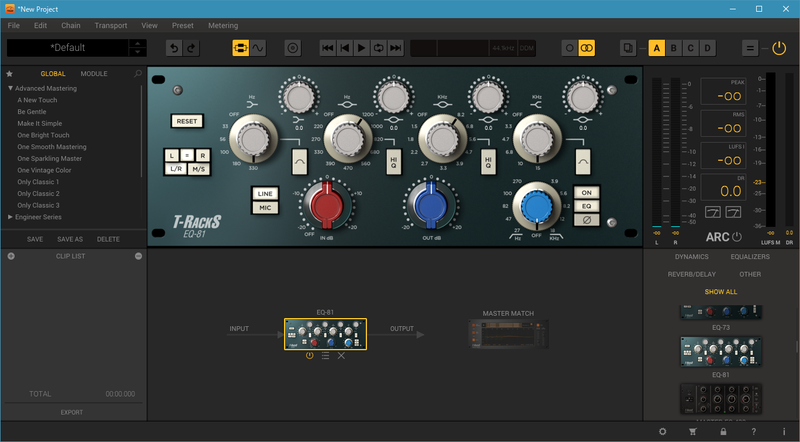This screenshot has height=442, width=800.
Task: Filter modules by REVERB/DELAY
Action: [x=691, y=274]
